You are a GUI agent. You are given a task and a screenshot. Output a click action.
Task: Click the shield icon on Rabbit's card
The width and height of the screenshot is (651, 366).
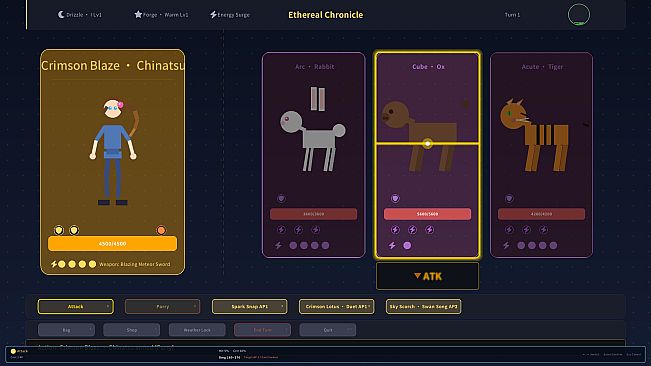point(281,198)
